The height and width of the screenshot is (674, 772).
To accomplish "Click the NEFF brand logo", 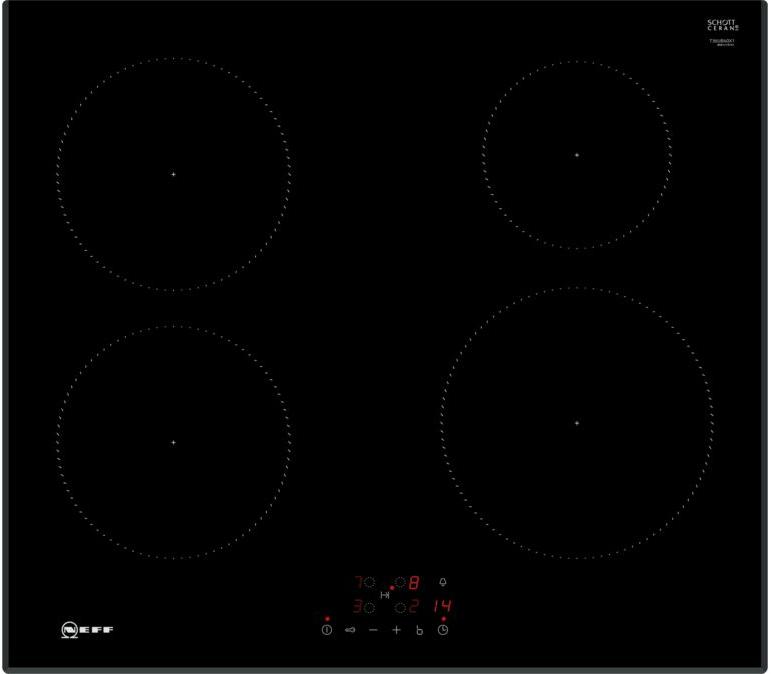I will click(x=87, y=630).
